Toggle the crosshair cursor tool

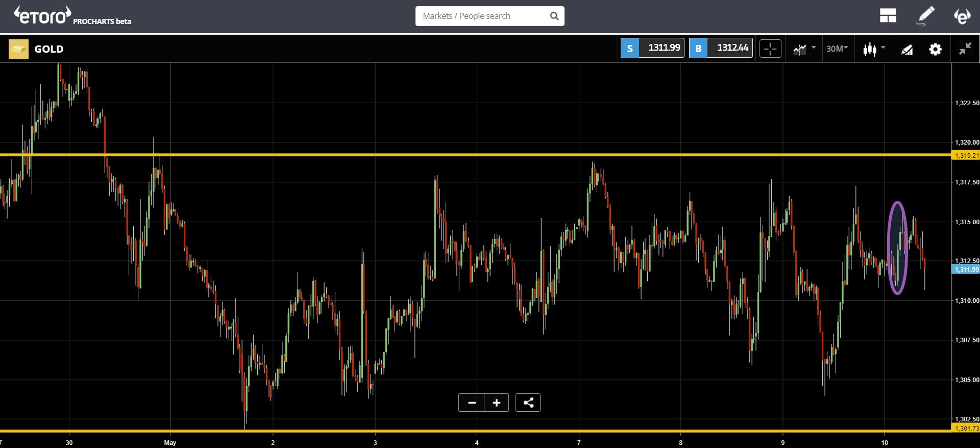(770, 49)
